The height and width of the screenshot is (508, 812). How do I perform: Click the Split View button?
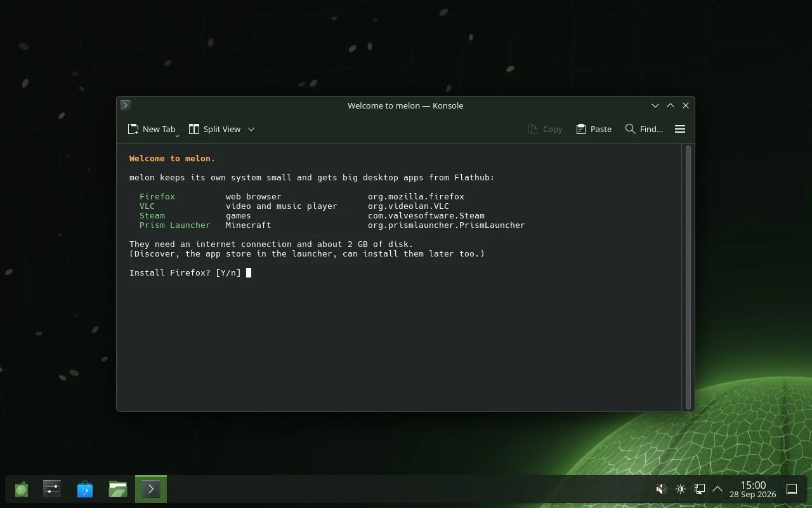214,129
